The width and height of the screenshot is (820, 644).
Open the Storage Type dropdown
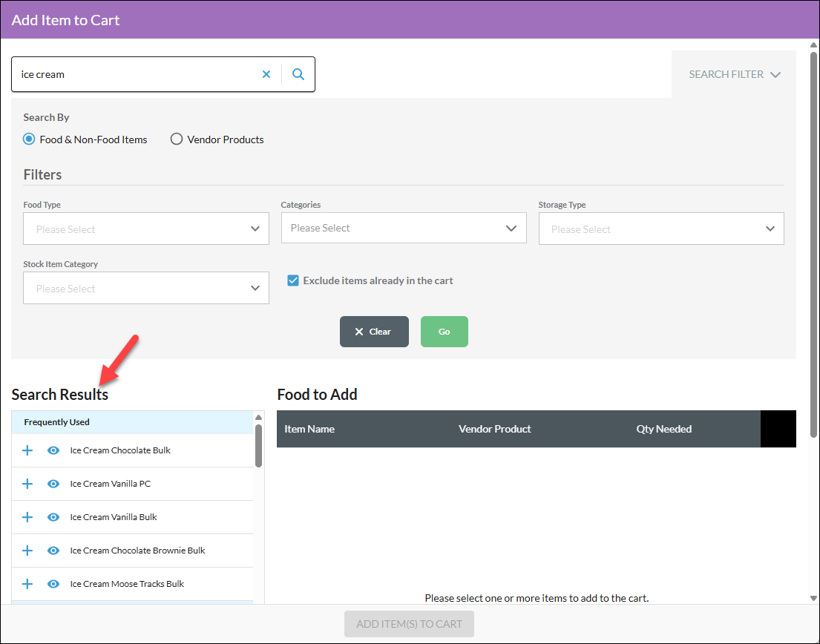(x=661, y=229)
